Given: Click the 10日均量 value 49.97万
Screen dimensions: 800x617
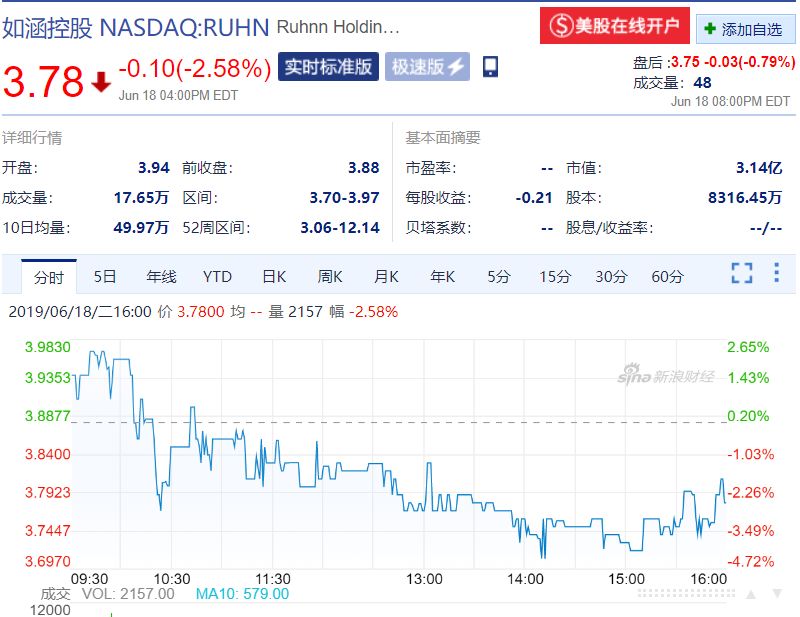Looking at the screenshot, I should coord(141,227).
